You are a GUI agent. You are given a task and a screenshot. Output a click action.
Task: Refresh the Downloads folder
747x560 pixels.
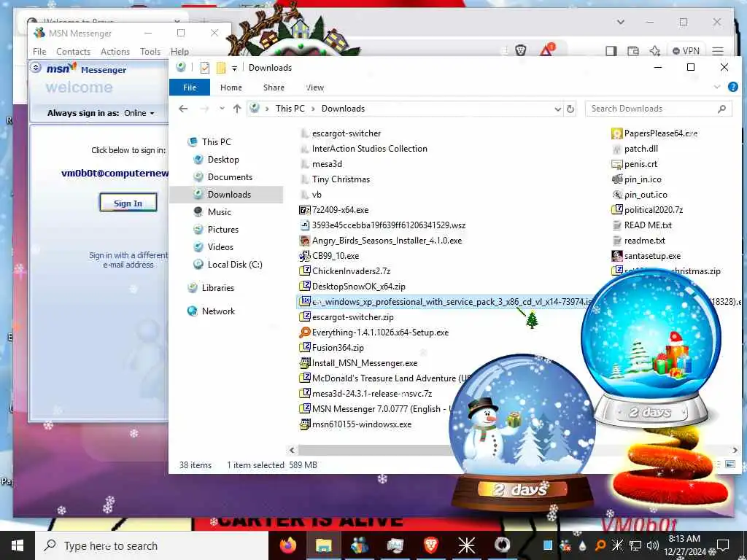click(x=570, y=109)
